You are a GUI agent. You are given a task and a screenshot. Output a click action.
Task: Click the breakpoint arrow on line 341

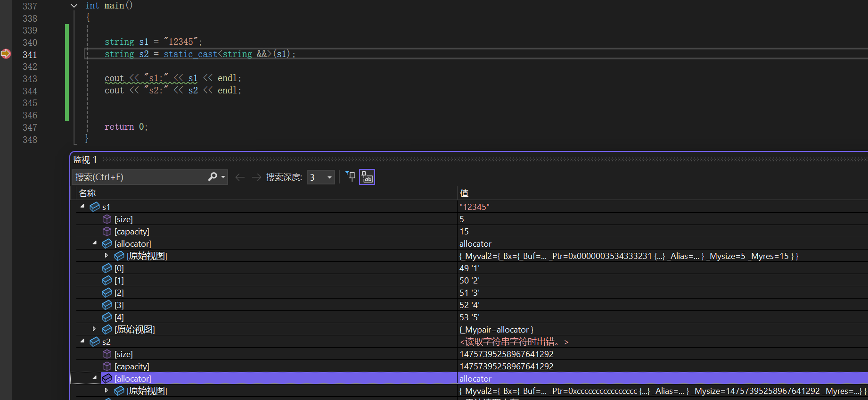pos(6,54)
